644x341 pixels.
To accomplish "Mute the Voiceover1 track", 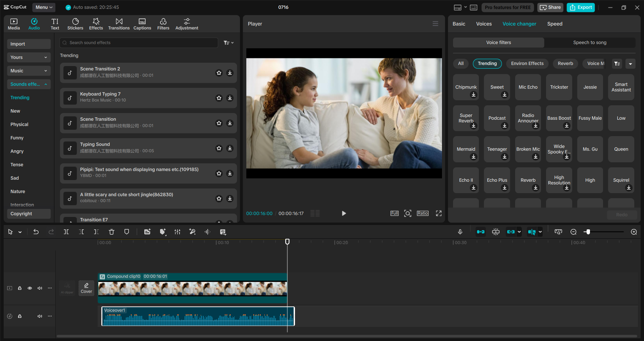I will point(40,316).
